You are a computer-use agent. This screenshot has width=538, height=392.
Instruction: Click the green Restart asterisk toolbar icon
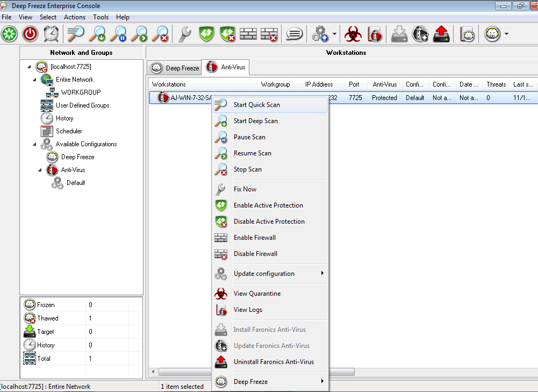click(x=9, y=34)
